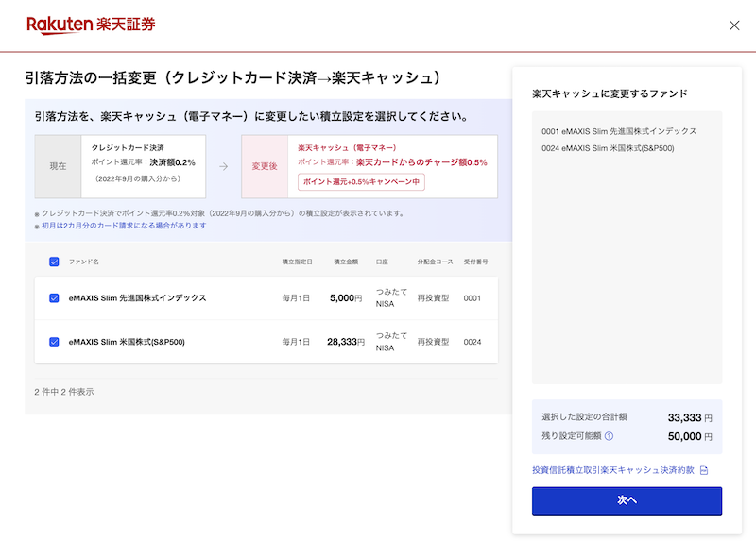Select fund name eMAXIS Slim 米国株式(S&P500) in table
This screenshot has height=541, width=756.
[127, 342]
